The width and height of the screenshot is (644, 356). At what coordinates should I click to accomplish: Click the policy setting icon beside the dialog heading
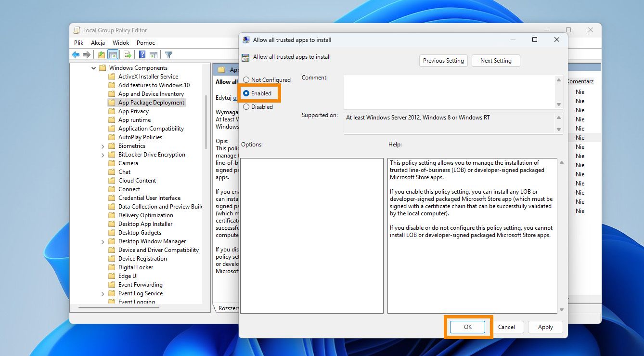click(x=245, y=57)
